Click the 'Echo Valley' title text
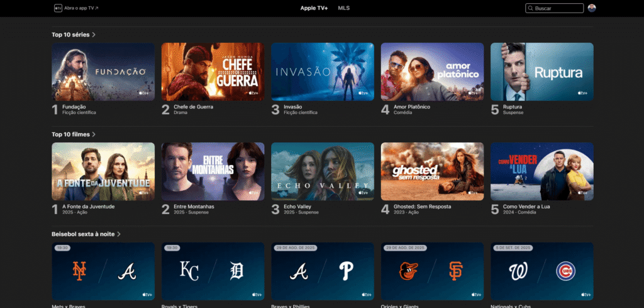 (x=297, y=207)
